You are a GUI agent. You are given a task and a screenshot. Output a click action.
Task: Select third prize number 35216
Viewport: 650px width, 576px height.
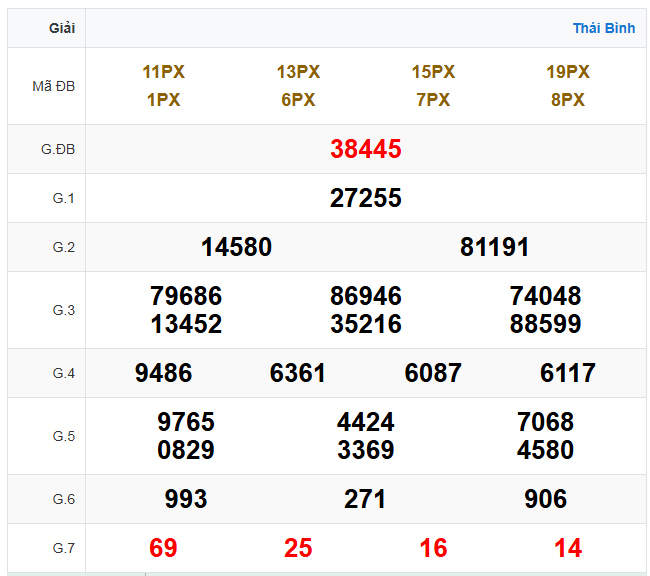point(366,324)
